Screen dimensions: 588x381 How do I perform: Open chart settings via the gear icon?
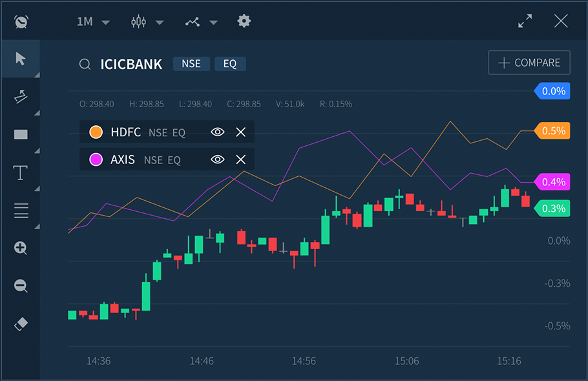(244, 21)
